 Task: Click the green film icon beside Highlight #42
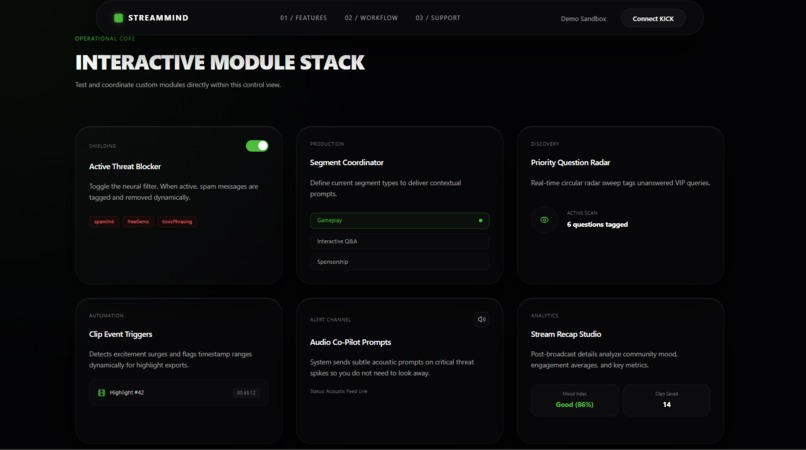(x=101, y=392)
